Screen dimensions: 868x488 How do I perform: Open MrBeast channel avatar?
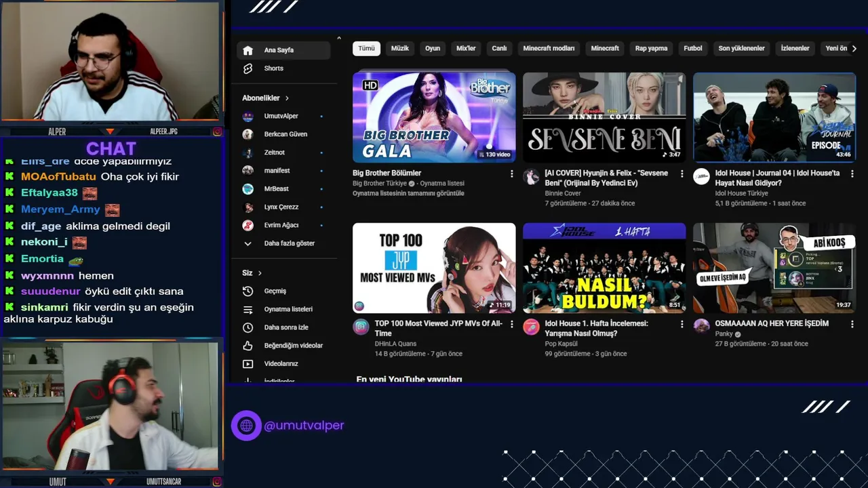248,188
